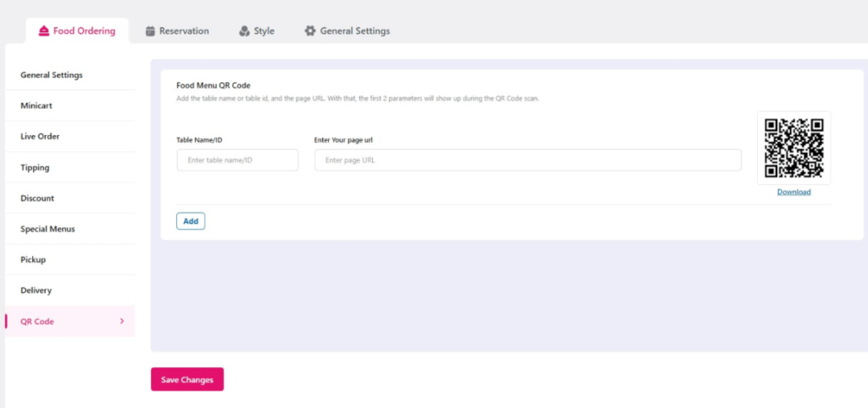Click the 'Food Menu QR Code' heading

(x=213, y=86)
